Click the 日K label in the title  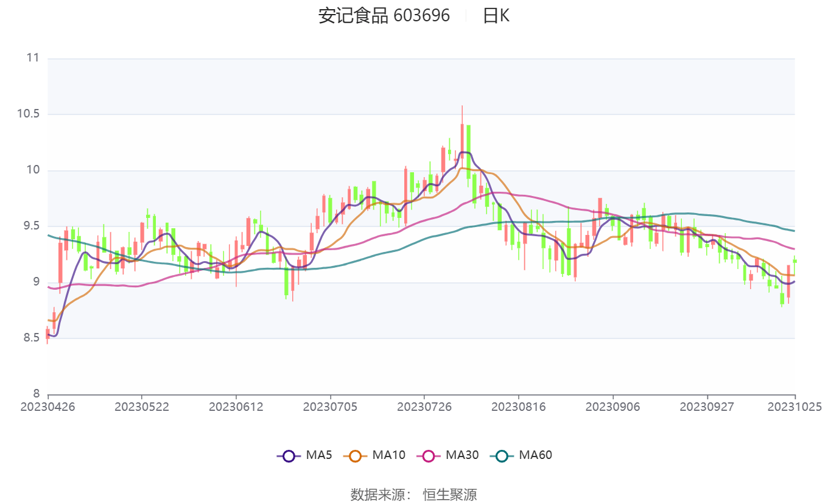[x=496, y=16]
